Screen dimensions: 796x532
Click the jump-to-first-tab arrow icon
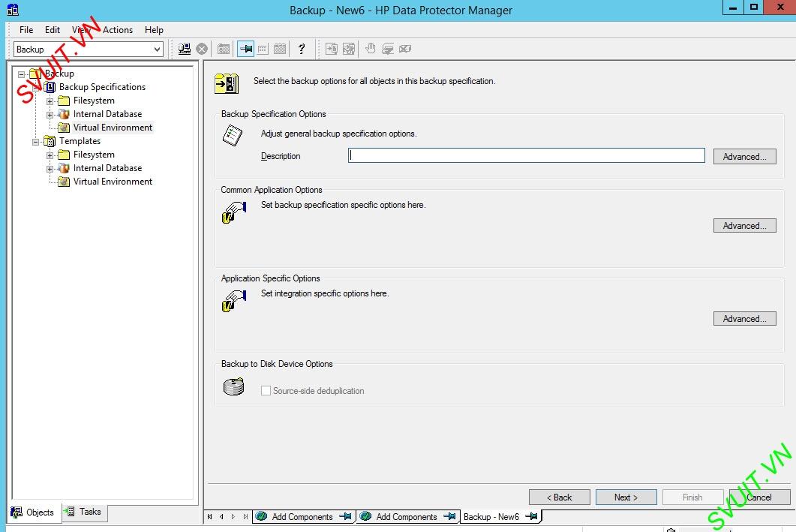pyautogui.click(x=209, y=517)
